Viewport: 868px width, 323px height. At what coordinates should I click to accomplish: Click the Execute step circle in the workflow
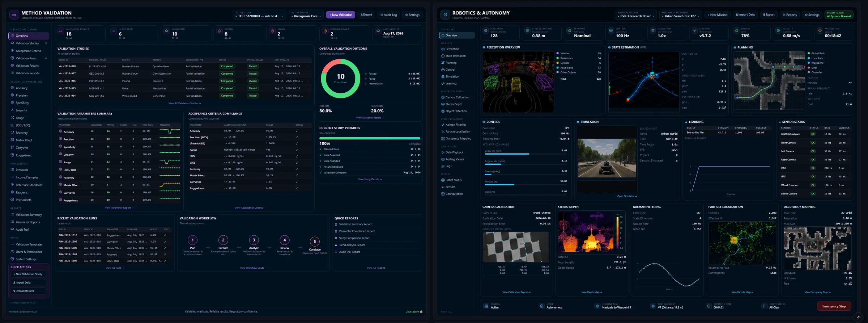(x=223, y=240)
